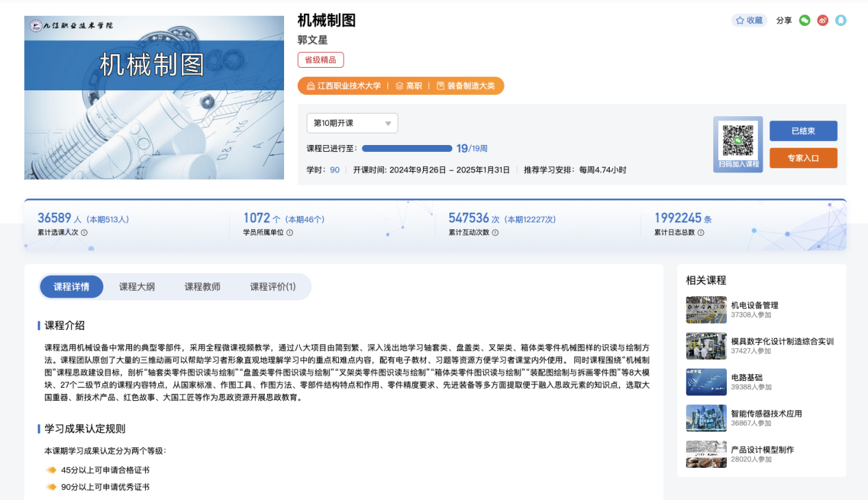This screenshot has height=500, width=868.
Task: Open the 第10期开课 term dropdown
Action: [352, 123]
